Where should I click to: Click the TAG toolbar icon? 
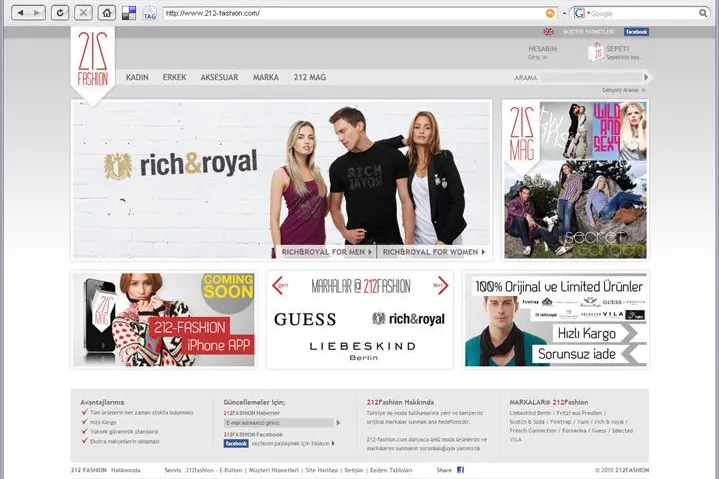point(149,14)
